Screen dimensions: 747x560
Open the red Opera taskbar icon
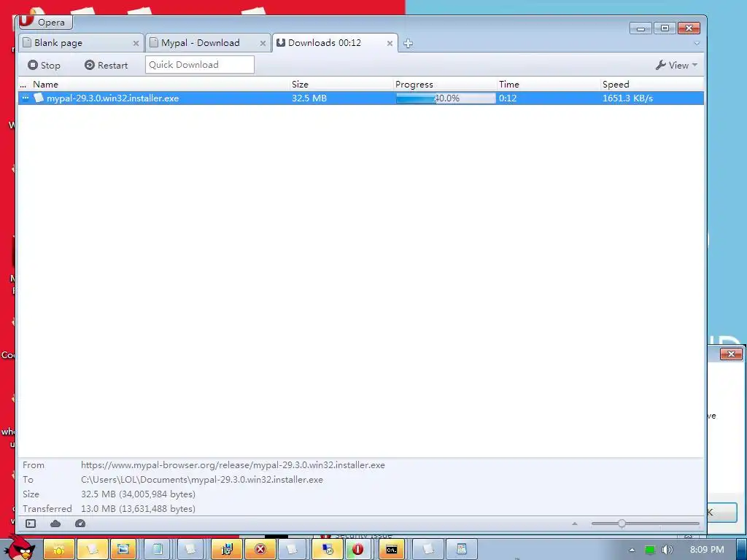[357, 550]
